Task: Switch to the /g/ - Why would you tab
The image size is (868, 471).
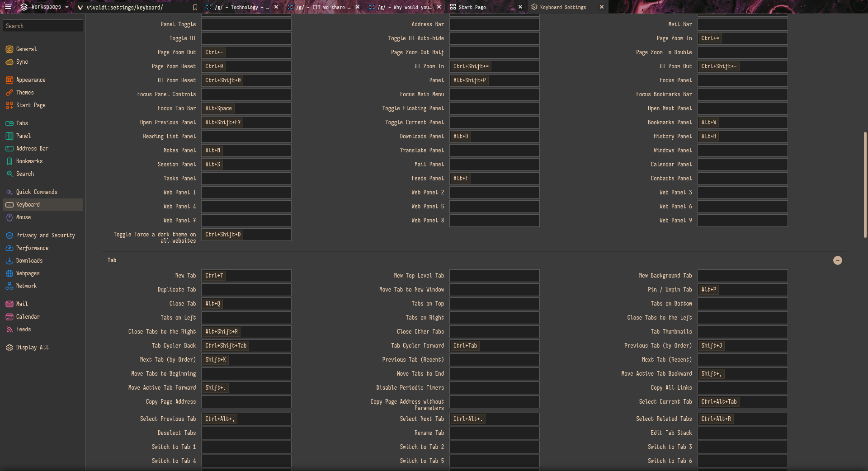Action: click(405, 7)
